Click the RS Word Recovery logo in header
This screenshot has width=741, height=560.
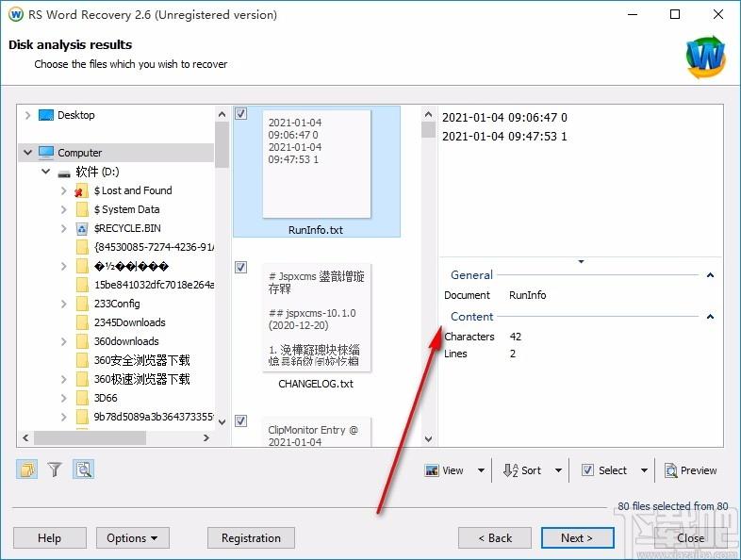705,58
